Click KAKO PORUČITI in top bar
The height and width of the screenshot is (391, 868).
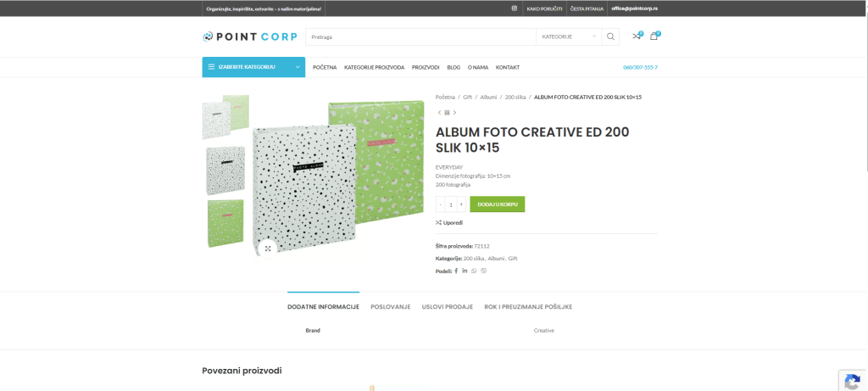click(x=545, y=8)
